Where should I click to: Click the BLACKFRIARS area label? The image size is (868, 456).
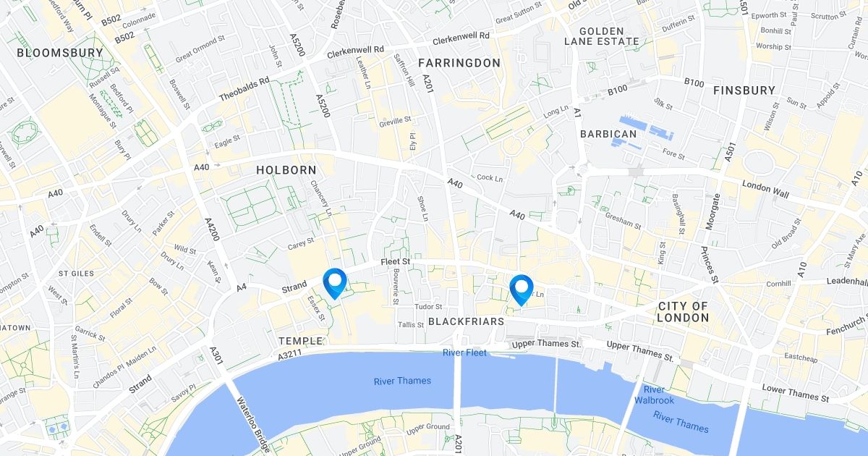coord(467,321)
